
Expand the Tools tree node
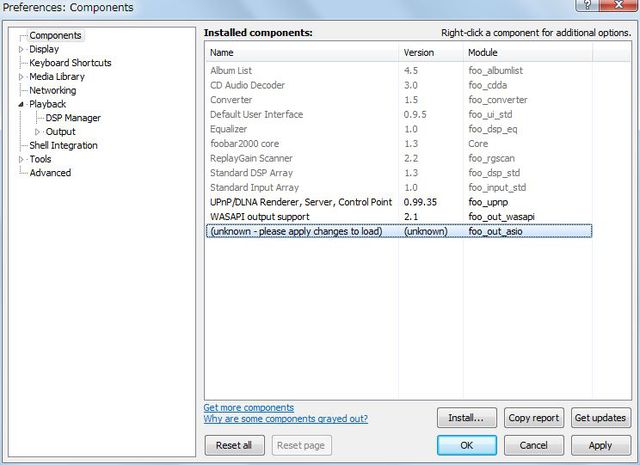21,159
